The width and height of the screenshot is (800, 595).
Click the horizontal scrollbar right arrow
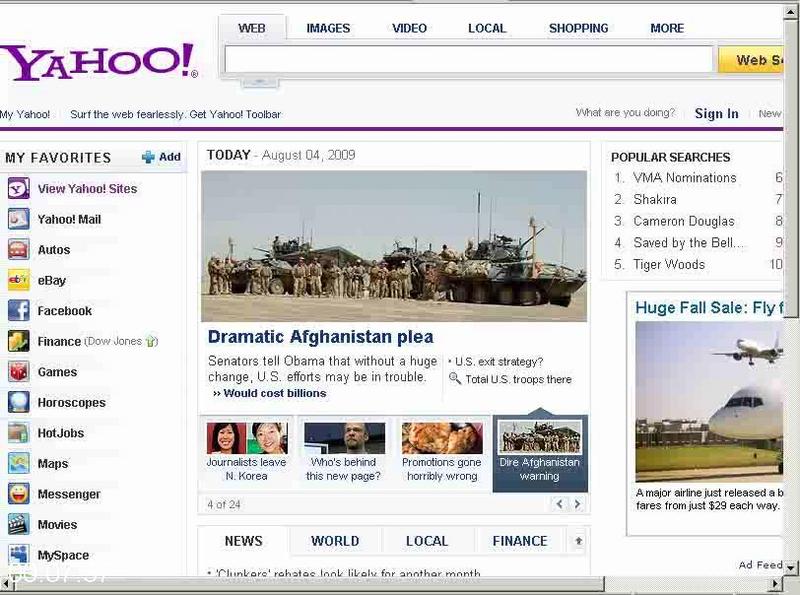coord(776,583)
